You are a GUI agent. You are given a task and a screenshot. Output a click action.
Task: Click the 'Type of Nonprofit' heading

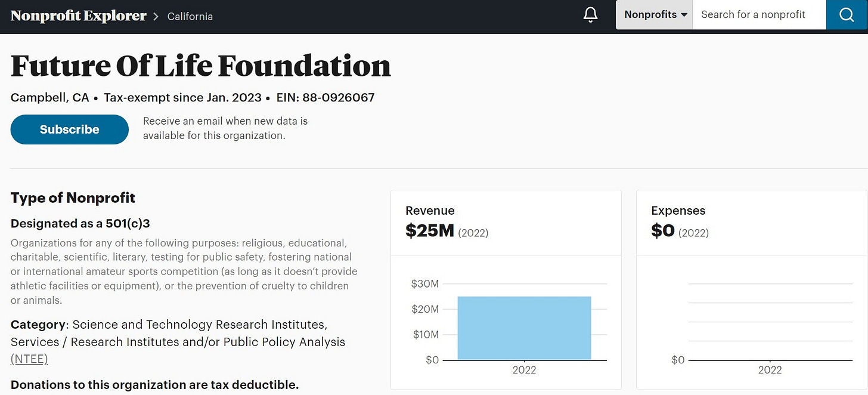tap(73, 197)
